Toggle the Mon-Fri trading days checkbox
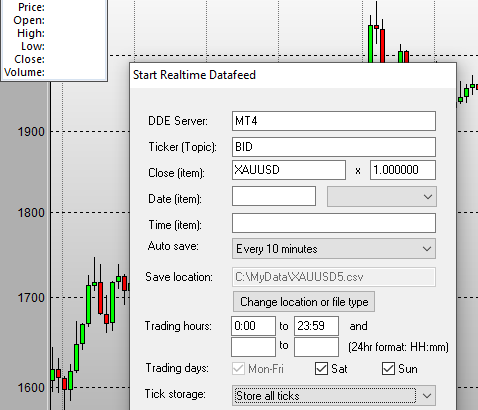Viewport: 478px width, 410px height. pos(238,369)
